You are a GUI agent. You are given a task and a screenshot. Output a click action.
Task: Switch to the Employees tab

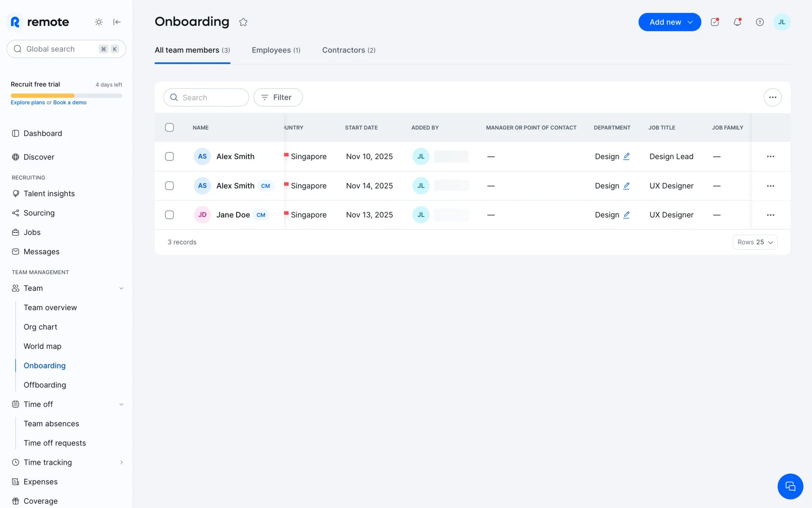click(x=276, y=50)
